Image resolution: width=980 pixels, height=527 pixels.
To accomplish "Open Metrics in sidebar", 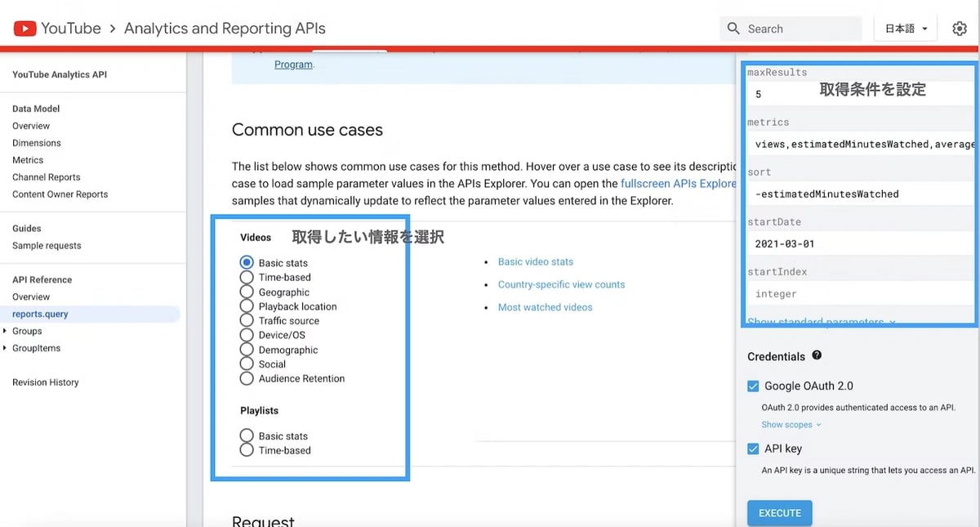I will (28, 160).
